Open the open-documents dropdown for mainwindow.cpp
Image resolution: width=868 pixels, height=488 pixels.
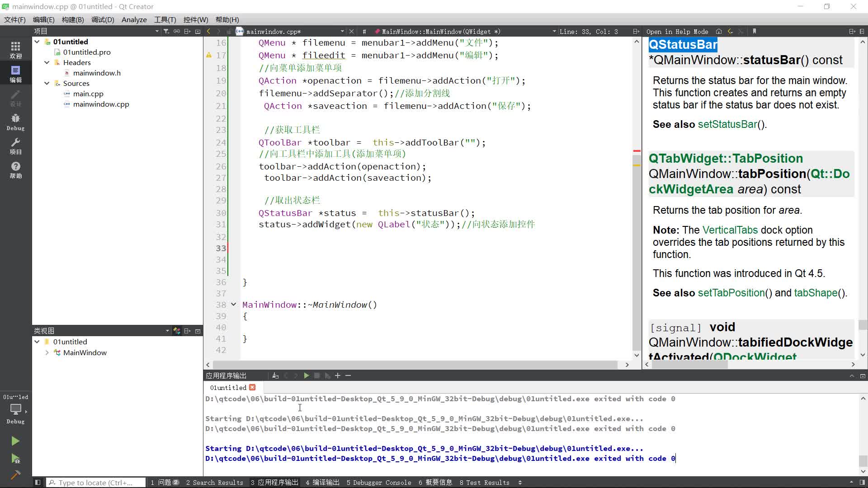point(342,31)
